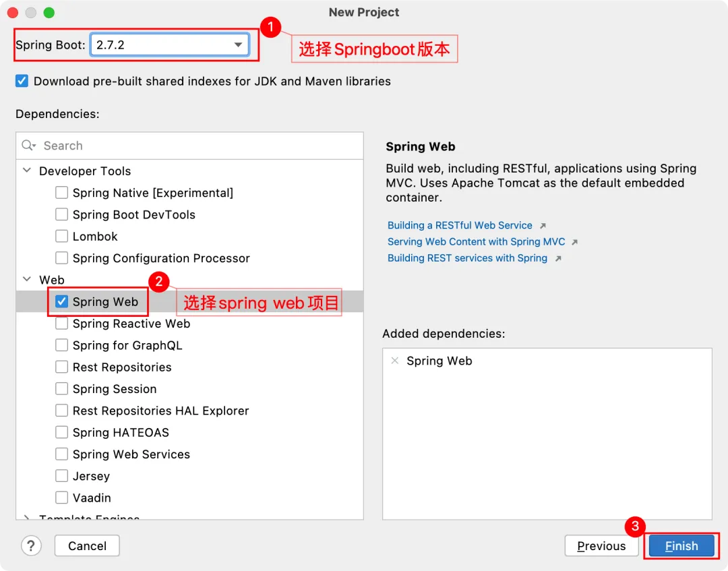Click external arrow beside RESTful Web Service link
Screen dimensions: 728x571
[x=543, y=226]
